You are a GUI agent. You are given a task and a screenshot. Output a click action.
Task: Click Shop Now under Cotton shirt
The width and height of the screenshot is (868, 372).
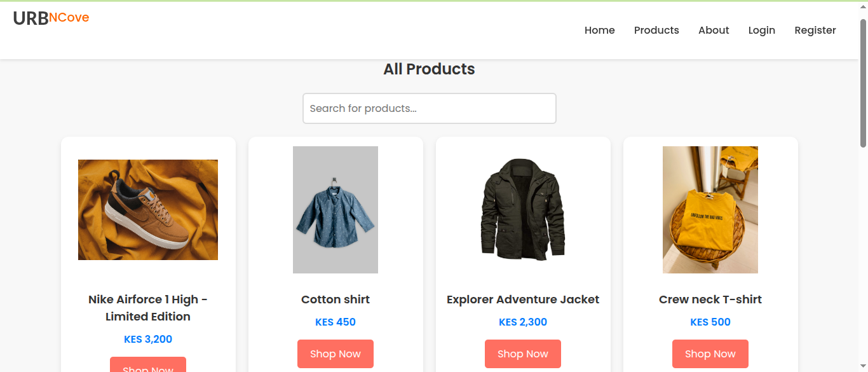pyautogui.click(x=336, y=354)
